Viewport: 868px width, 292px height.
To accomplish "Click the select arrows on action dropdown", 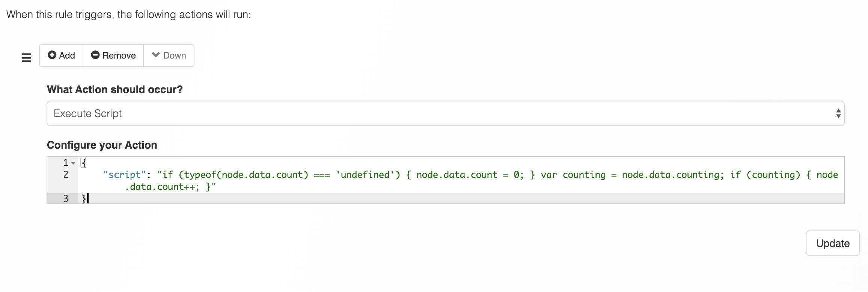I will coord(838,113).
